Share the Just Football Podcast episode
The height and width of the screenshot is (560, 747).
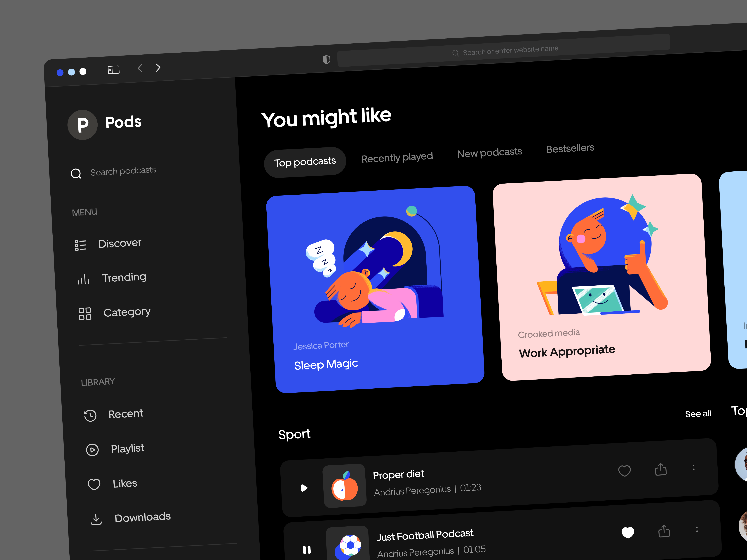(664, 531)
